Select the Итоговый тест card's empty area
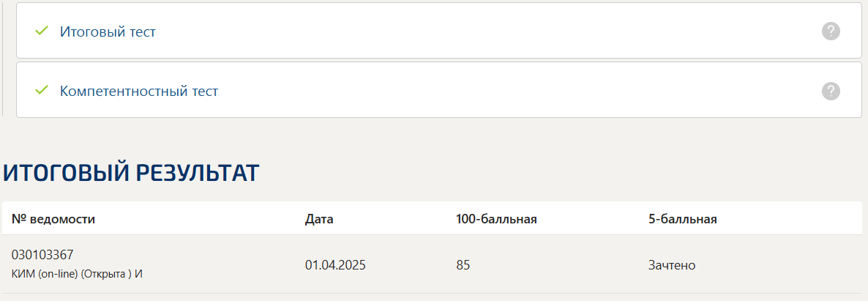868x301 pixels. [487, 31]
